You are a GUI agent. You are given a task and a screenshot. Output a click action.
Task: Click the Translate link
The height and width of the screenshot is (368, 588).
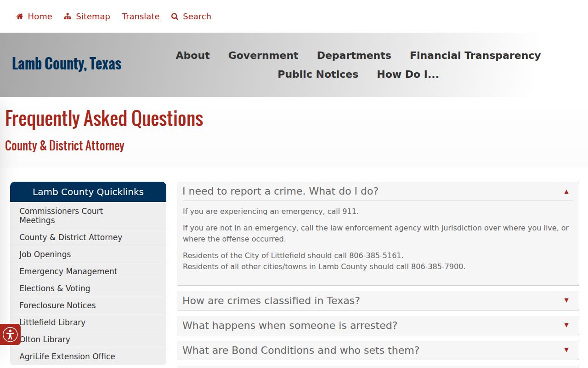coord(141,17)
